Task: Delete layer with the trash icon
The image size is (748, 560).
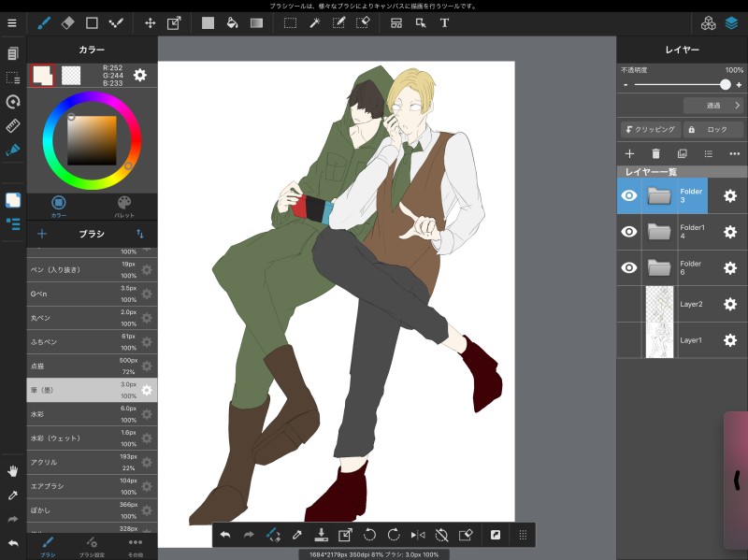Action: pos(655,153)
